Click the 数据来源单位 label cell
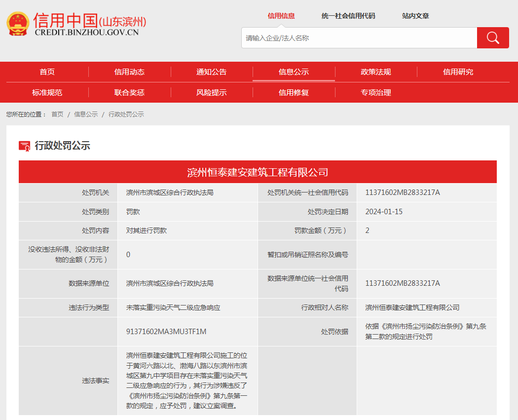This screenshot has height=420, width=518. pyautogui.click(x=68, y=283)
